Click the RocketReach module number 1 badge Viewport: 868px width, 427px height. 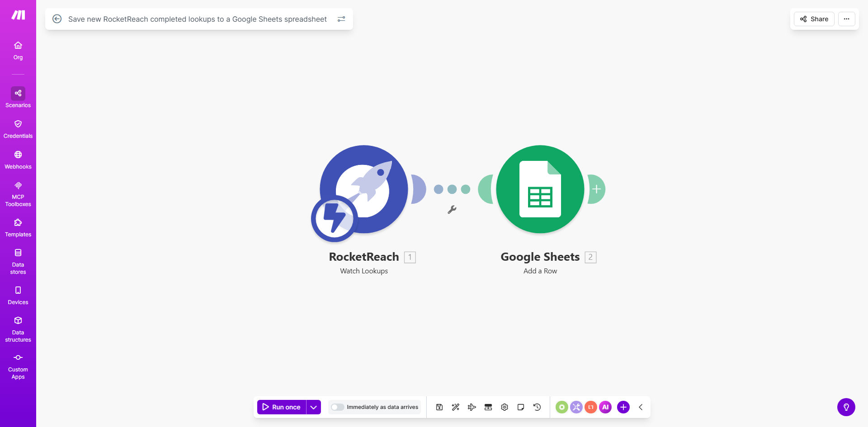410,257
